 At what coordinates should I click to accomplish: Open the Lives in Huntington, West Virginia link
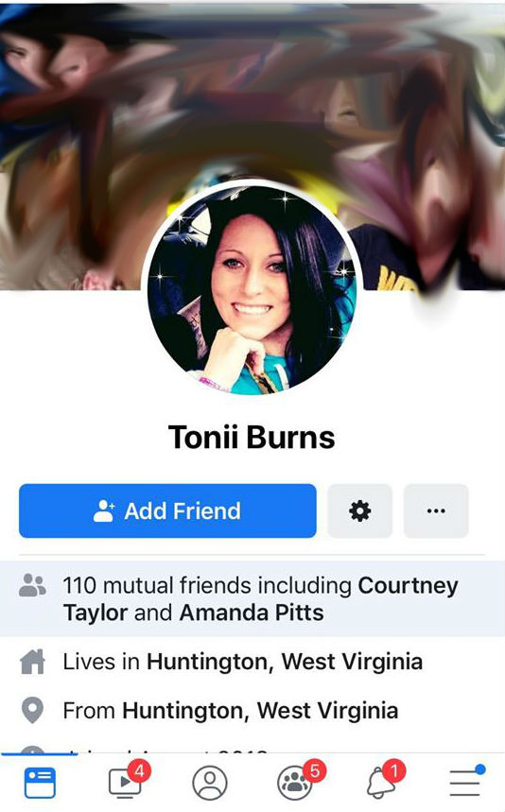[285, 662]
